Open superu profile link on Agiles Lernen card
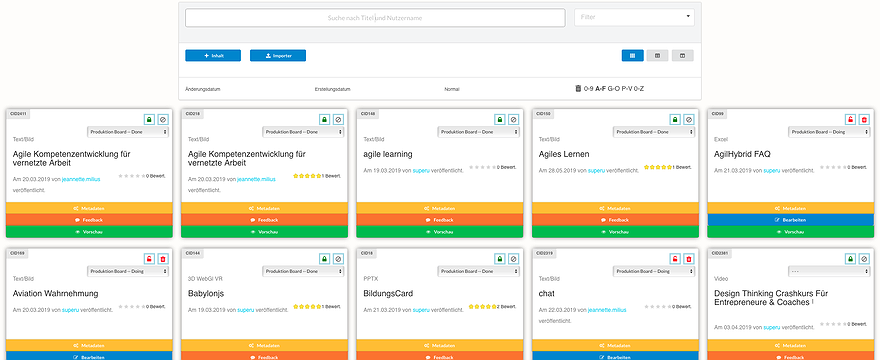The image size is (880, 360). click(596, 171)
